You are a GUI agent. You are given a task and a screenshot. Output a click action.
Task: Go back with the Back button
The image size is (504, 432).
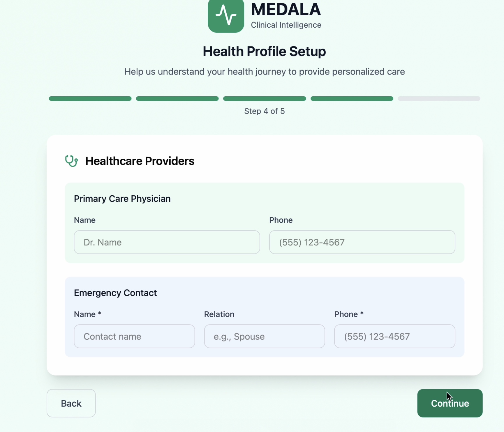[x=71, y=403]
